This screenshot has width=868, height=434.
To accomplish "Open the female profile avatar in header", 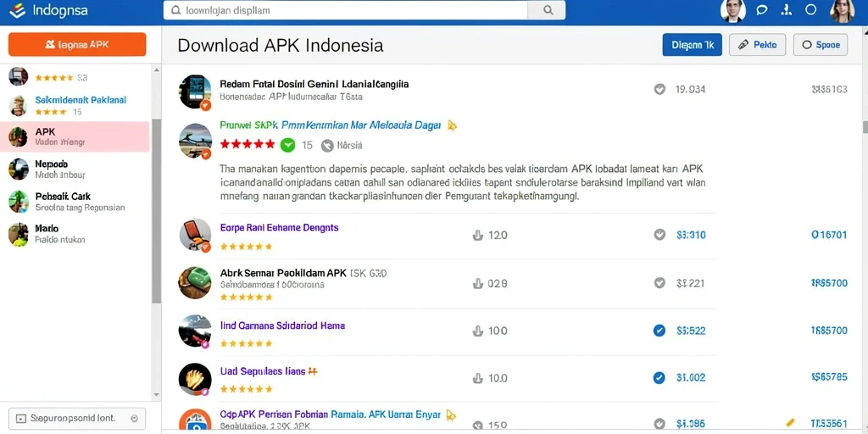I will 843,10.
